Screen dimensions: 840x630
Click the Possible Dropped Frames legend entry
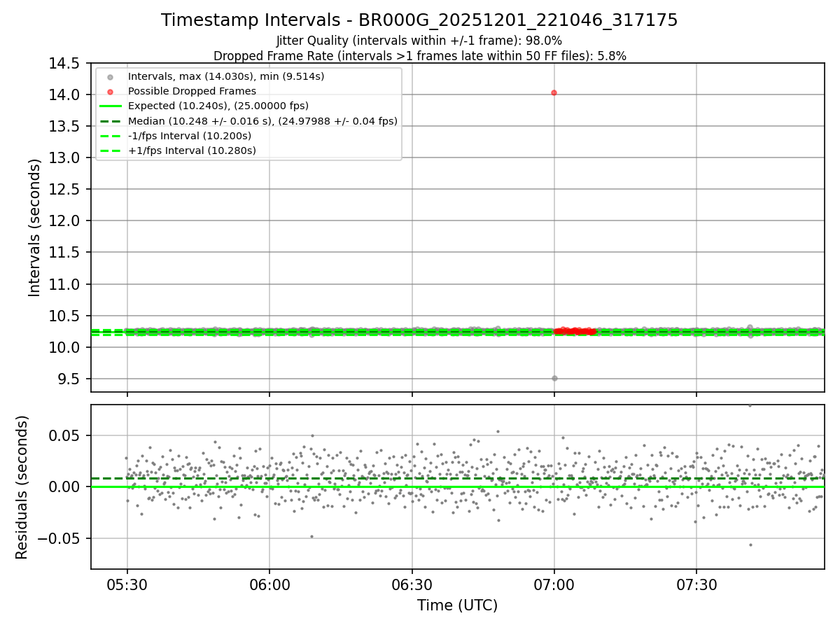[x=192, y=91]
